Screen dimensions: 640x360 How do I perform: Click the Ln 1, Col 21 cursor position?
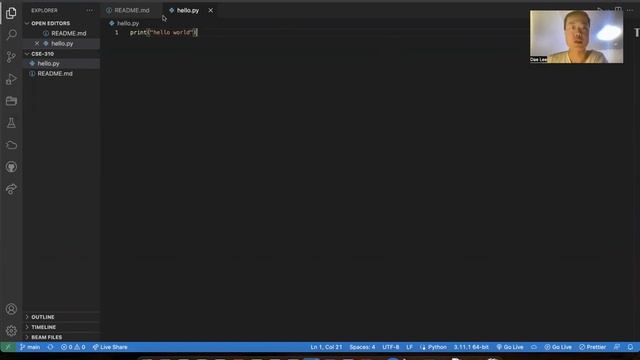pyautogui.click(x=326, y=347)
